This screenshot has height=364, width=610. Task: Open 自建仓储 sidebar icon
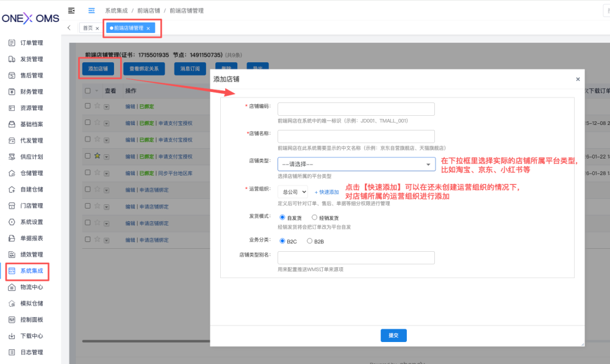tap(12, 190)
